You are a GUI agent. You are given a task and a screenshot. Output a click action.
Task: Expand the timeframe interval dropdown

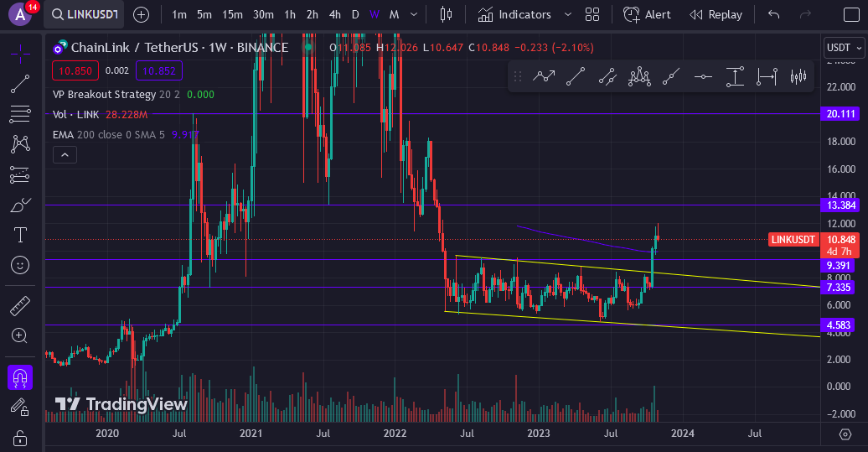tap(414, 15)
